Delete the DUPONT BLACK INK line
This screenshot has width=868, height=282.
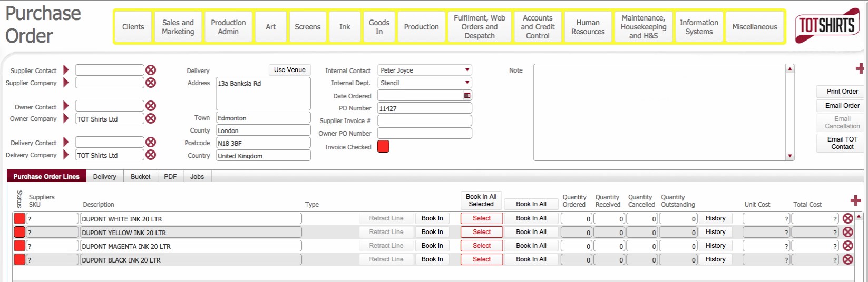tap(847, 259)
